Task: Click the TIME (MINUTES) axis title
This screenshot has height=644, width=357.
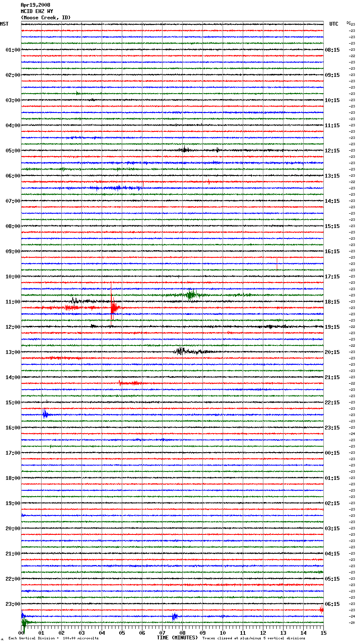Action: (x=177, y=638)
